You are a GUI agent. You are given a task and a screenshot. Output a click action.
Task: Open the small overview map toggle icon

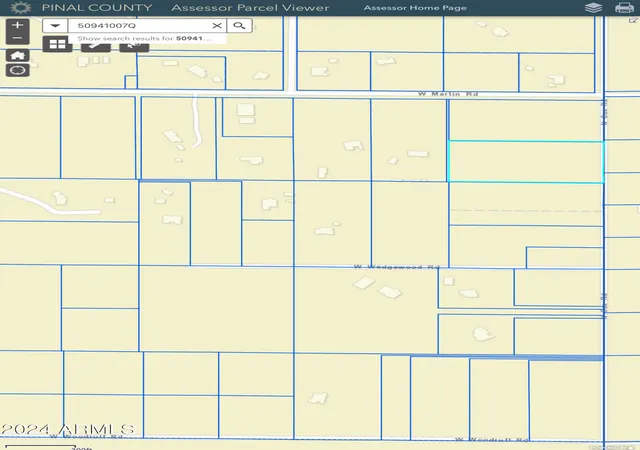633,20
